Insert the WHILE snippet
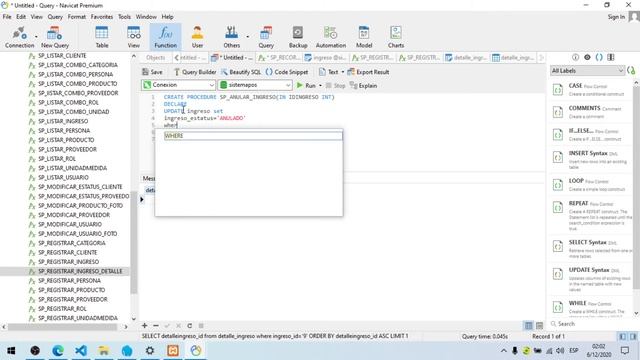640x360 pixels. 592,307
